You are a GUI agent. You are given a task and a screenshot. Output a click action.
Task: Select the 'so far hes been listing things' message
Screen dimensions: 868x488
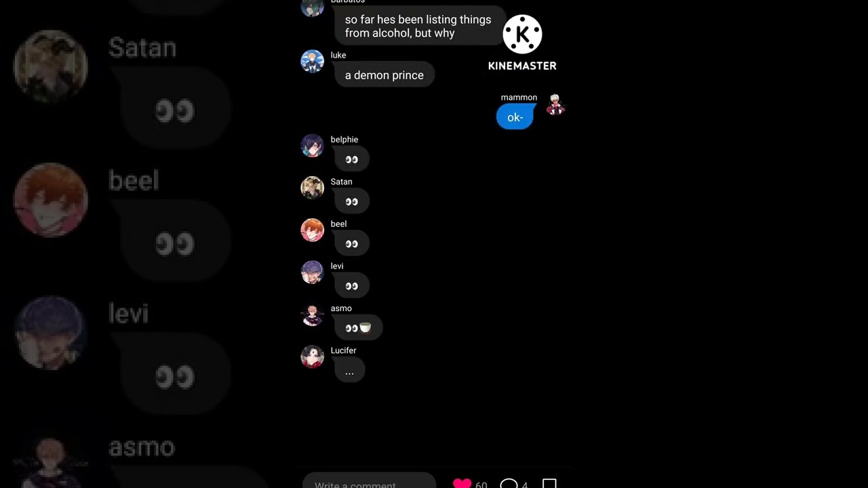(x=418, y=26)
